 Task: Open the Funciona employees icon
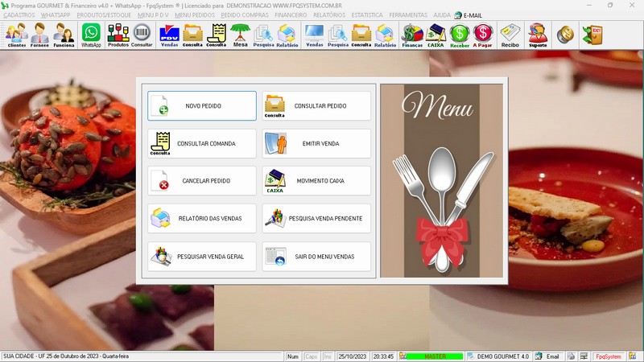[64, 35]
